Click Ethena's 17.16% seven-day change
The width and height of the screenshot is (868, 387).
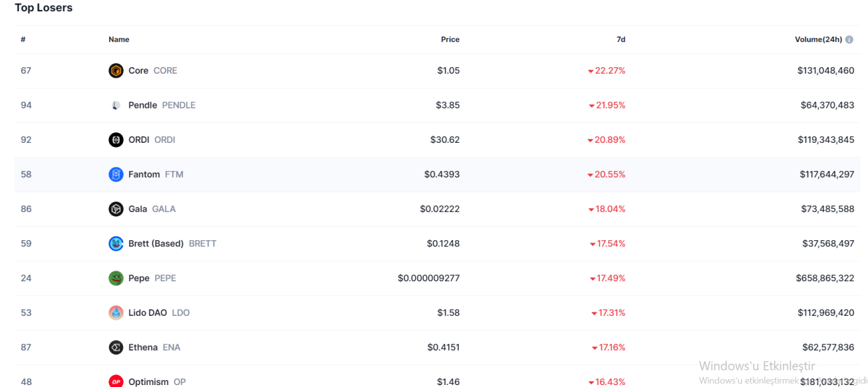[612, 348]
